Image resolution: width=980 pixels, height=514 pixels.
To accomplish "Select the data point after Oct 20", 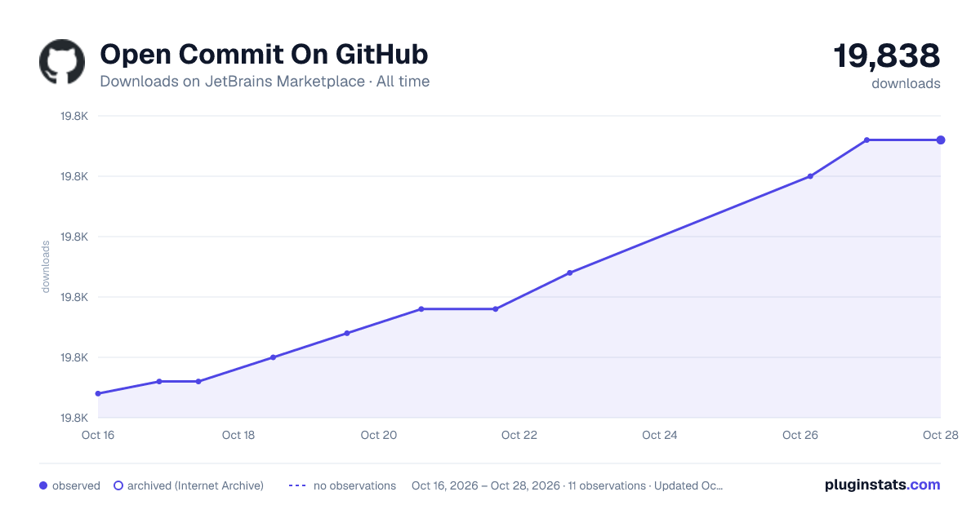I will [x=421, y=309].
